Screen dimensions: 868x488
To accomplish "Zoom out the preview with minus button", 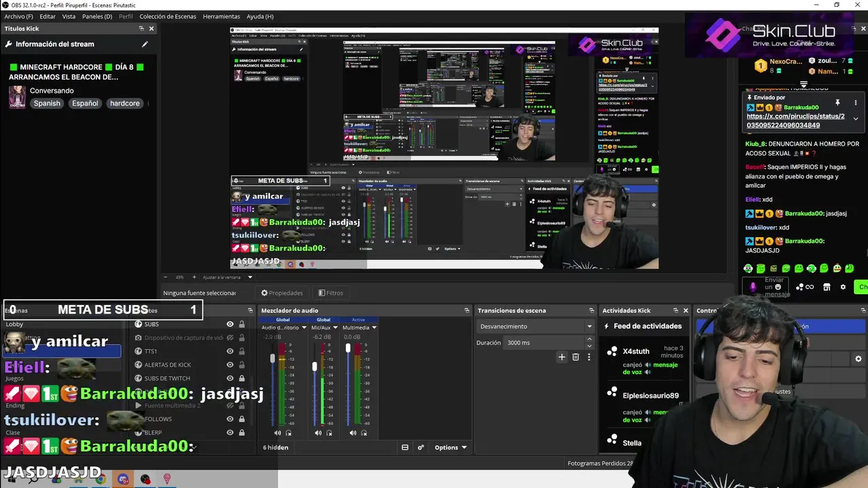I will 165,277.
